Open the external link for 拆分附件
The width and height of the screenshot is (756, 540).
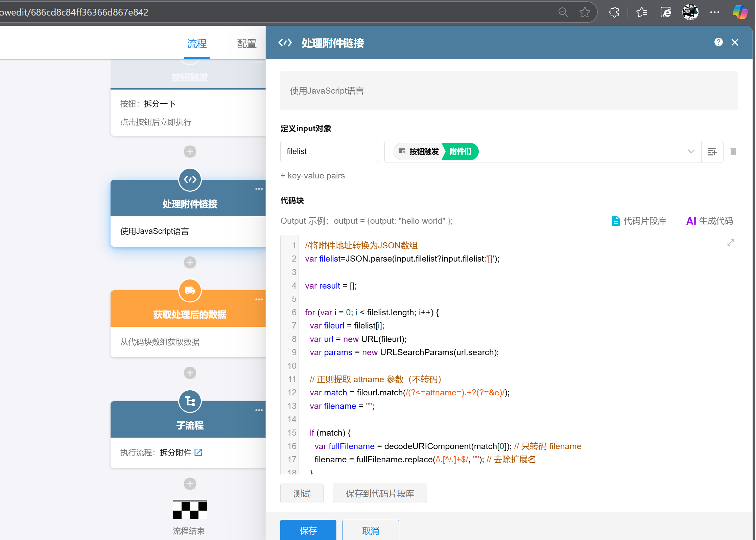[198, 452]
